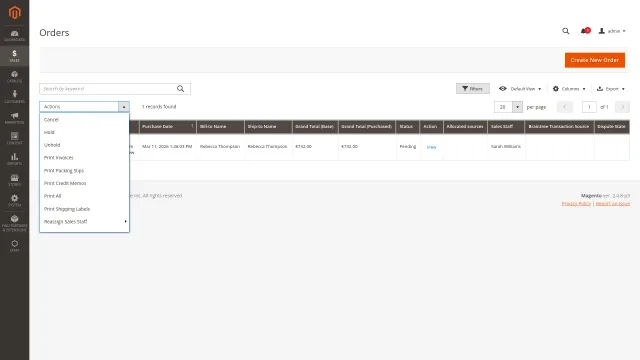The height and width of the screenshot is (360, 640).
Task: Click the Create New Order button
Action: (x=595, y=60)
